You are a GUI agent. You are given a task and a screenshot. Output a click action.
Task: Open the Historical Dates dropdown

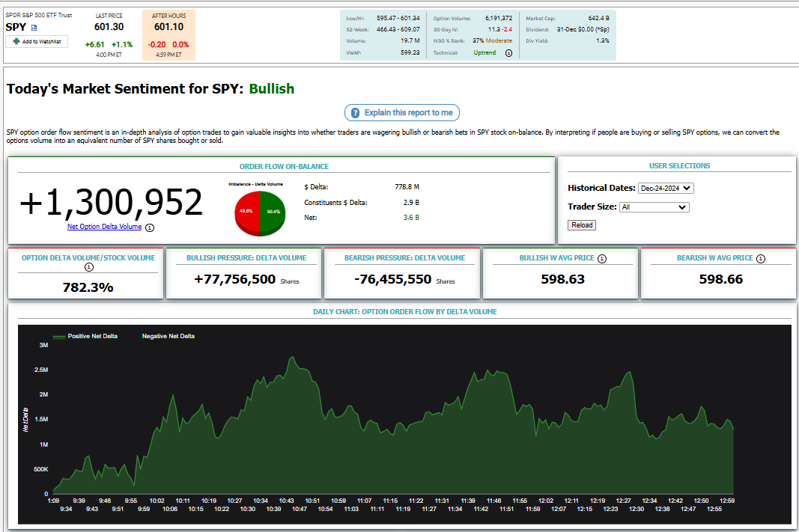(x=666, y=188)
